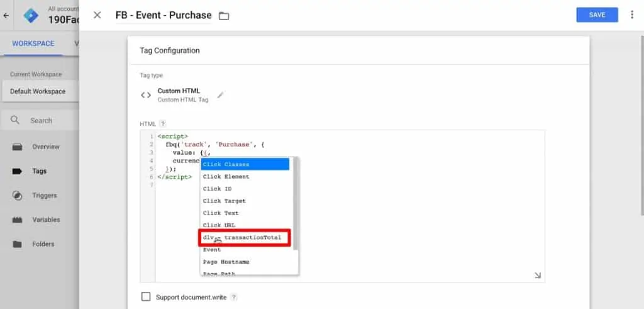The width and height of the screenshot is (644, 309).
Task: Click the Overview briefcase icon
Action: pos(17,147)
